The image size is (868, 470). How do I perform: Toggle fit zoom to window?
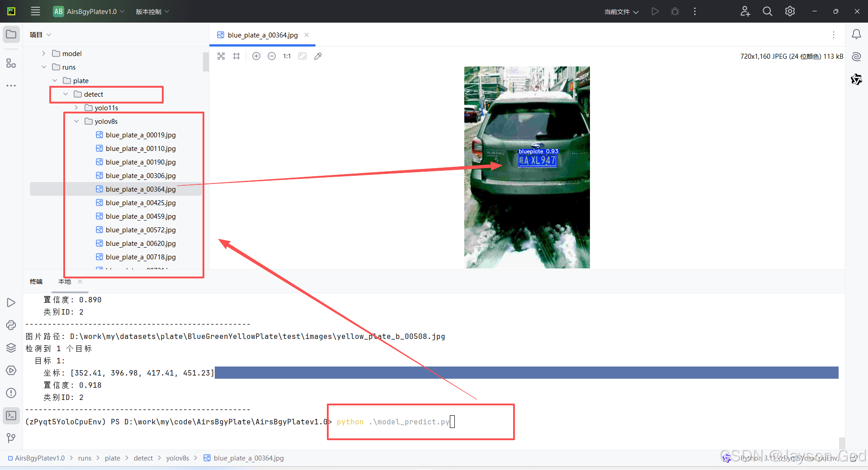(x=302, y=56)
